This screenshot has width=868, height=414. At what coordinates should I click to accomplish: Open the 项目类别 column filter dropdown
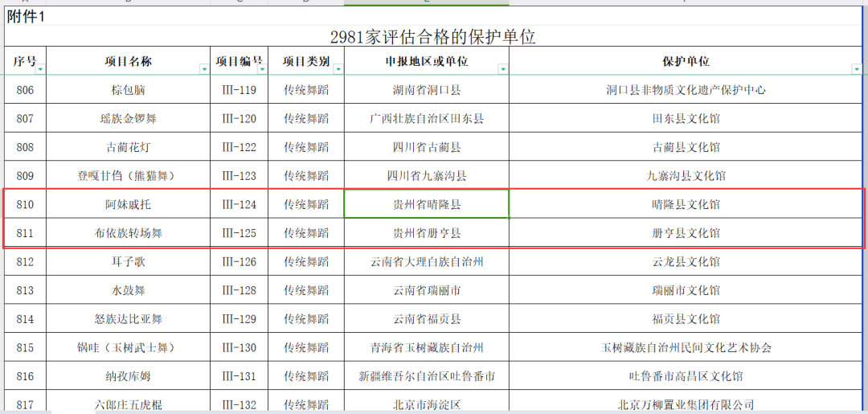pyautogui.click(x=338, y=70)
